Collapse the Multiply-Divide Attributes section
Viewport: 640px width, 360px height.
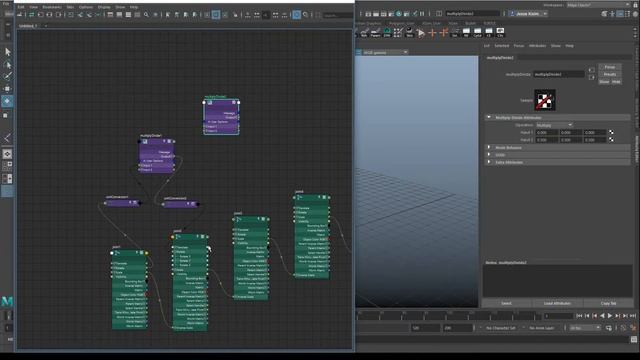coord(489,118)
